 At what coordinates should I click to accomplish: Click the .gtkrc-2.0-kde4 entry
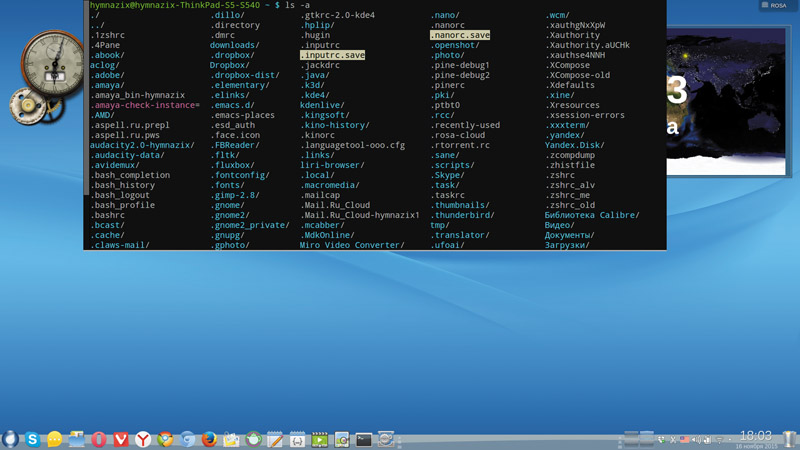point(337,15)
